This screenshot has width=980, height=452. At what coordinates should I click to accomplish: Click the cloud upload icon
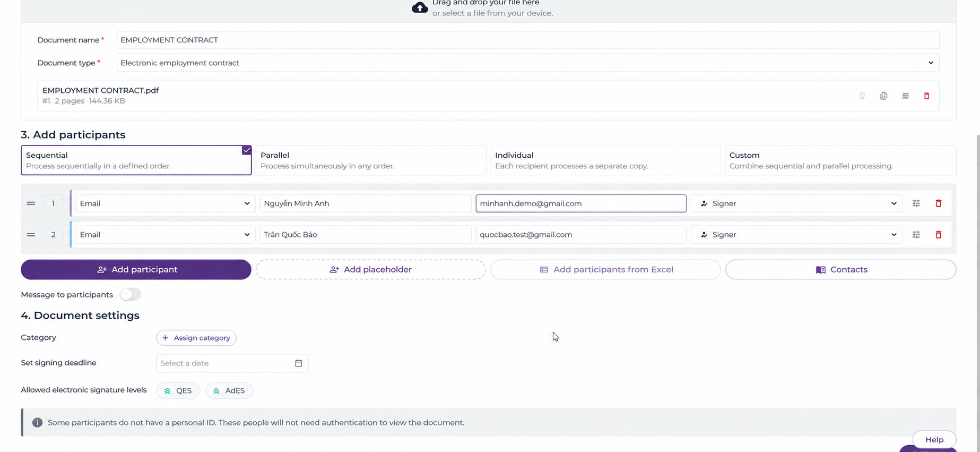pos(420,7)
